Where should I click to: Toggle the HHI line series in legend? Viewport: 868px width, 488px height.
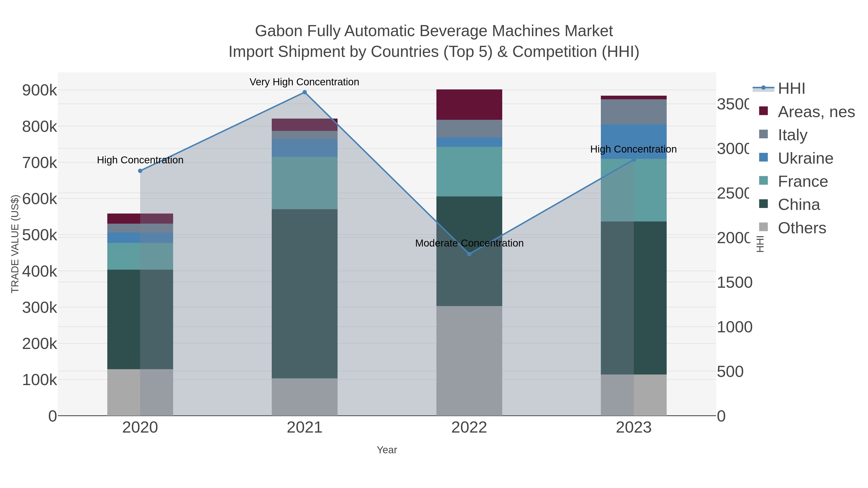pos(779,88)
